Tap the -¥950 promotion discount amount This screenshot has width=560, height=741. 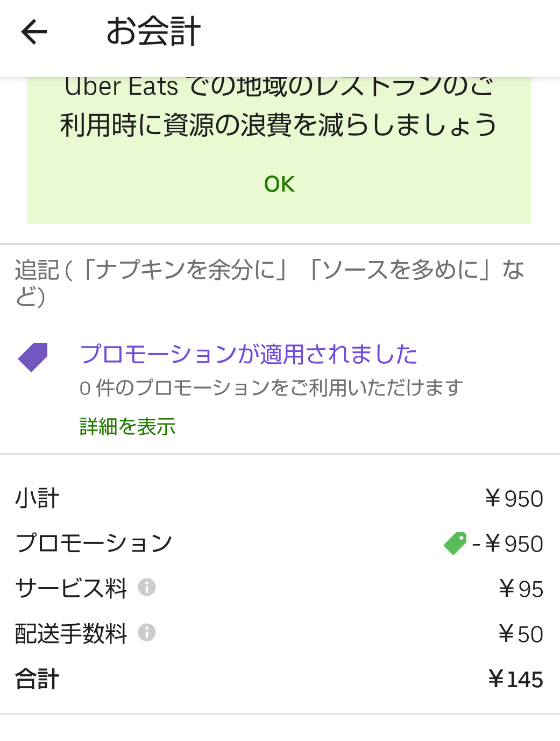point(508,544)
